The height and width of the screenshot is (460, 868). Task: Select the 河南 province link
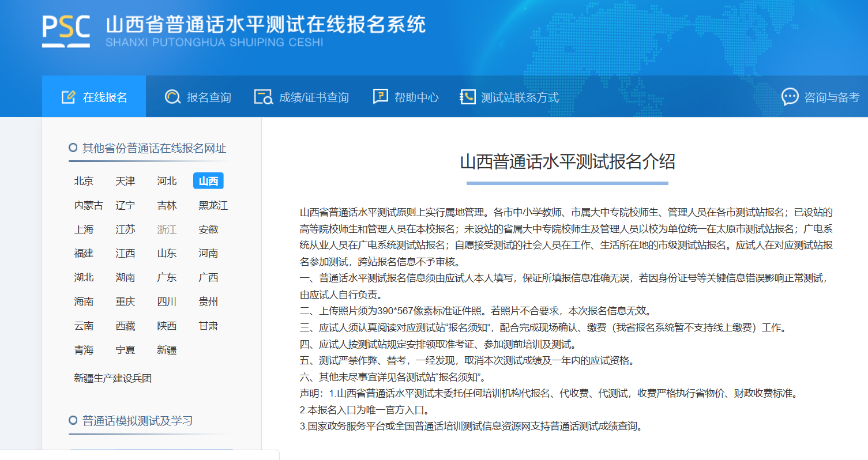pyautogui.click(x=208, y=253)
